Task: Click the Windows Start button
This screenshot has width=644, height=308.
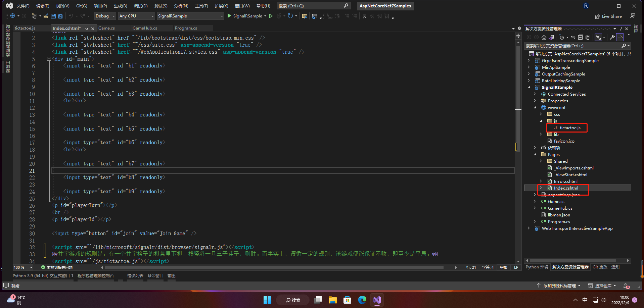Action: tap(267, 300)
